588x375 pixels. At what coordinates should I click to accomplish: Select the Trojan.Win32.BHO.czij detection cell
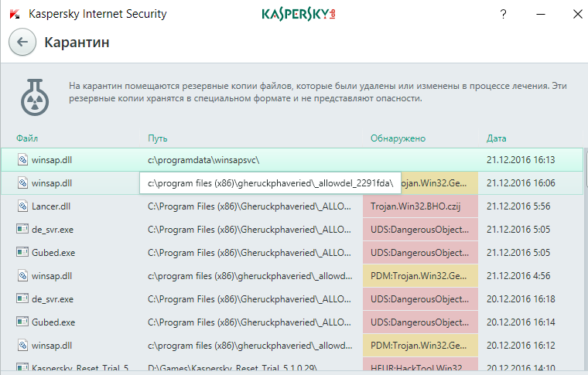[x=415, y=206]
